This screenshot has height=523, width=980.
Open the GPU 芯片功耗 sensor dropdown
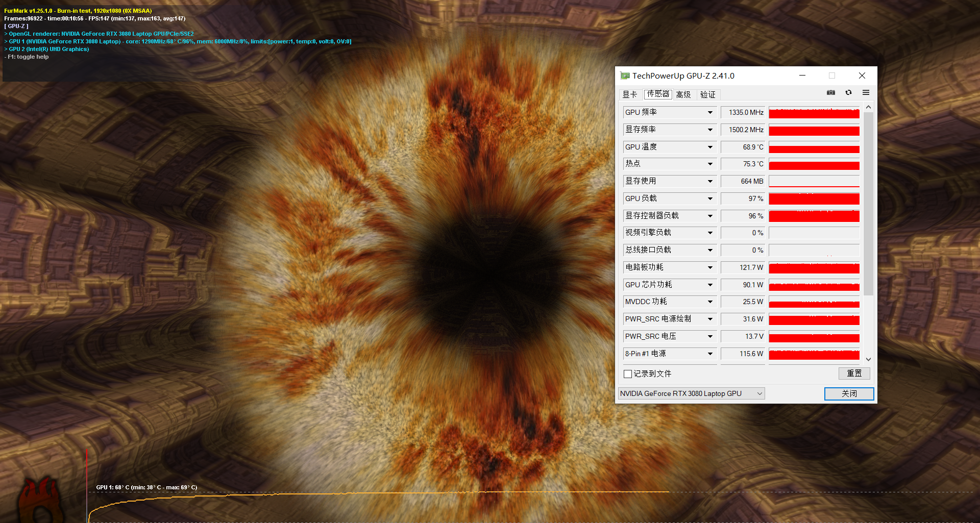[x=710, y=285]
